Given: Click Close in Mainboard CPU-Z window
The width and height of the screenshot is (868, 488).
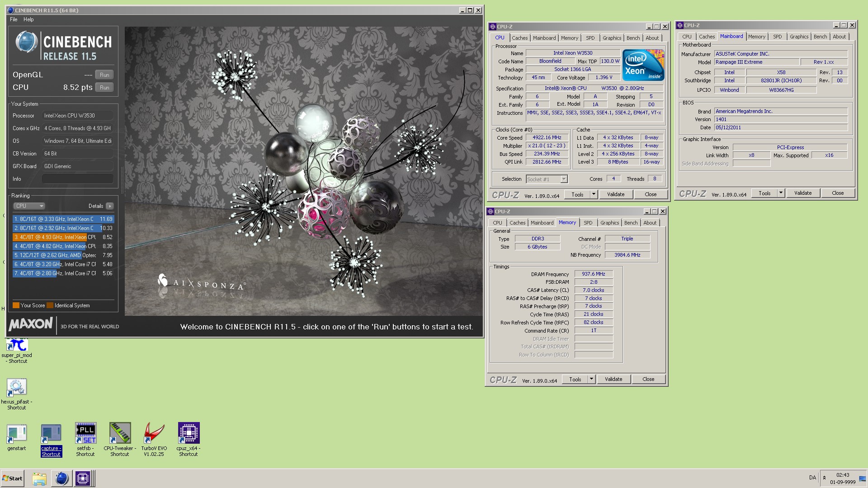Looking at the screenshot, I should tap(837, 193).
